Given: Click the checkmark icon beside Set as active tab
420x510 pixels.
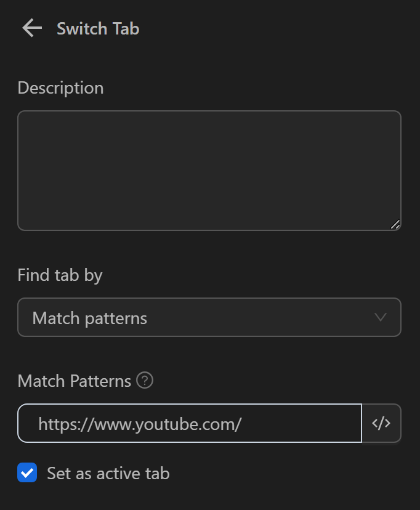Looking at the screenshot, I should pyautogui.click(x=27, y=473).
